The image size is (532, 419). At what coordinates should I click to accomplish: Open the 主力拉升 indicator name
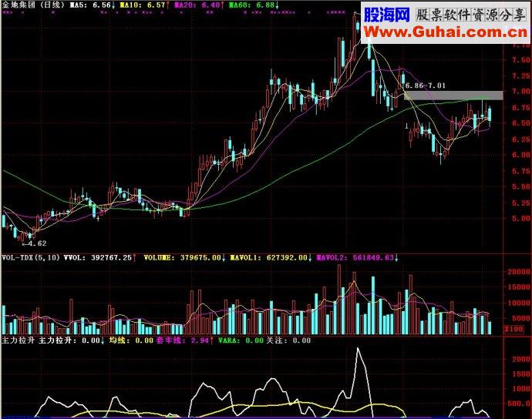click(x=18, y=340)
